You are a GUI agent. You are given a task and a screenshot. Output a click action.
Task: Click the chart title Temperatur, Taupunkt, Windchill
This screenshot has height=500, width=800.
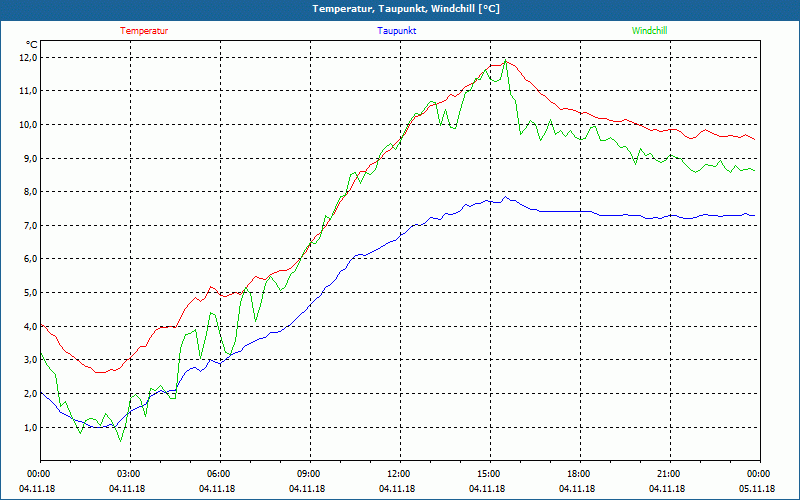tap(406, 9)
